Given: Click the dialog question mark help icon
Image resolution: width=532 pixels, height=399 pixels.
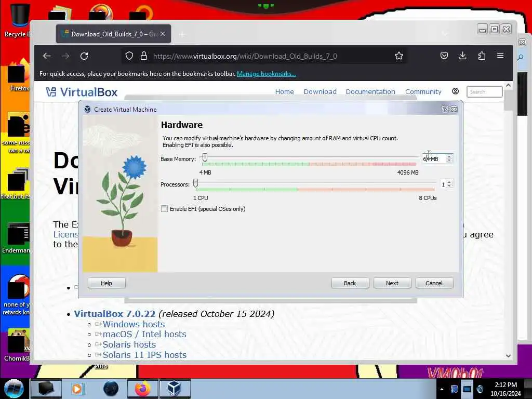Looking at the screenshot, I should [445, 109].
